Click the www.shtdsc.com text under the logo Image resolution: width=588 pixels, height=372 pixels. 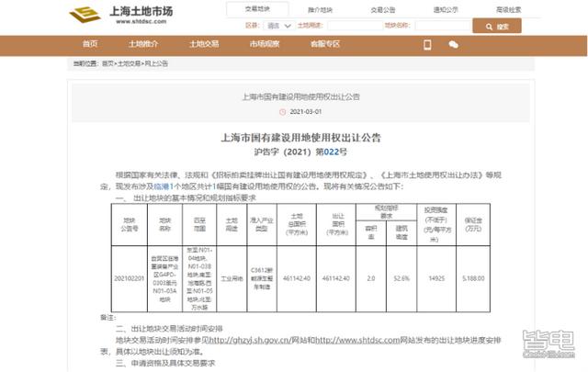pyautogui.click(x=141, y=22)
